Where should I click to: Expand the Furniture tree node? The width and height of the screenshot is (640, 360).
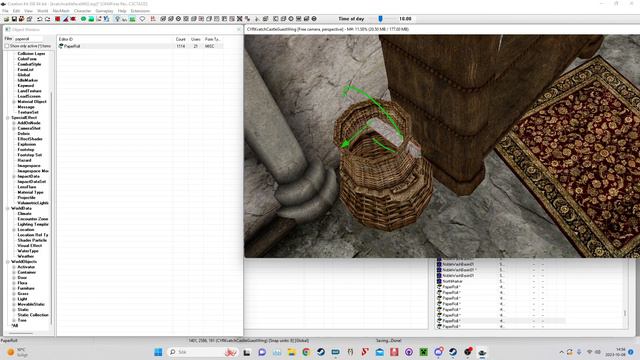point(14,288)
